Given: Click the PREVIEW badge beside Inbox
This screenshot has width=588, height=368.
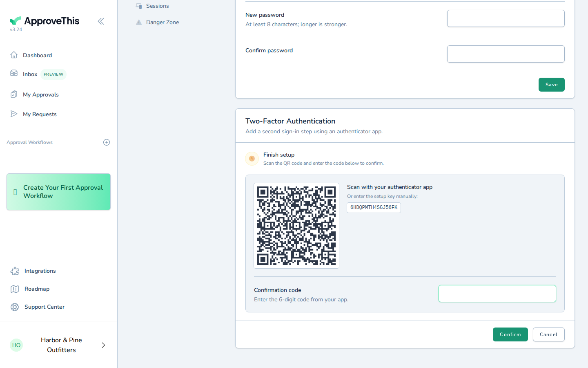Looking at the screenshot, I should pyautogui.click(x=53, y=74).
